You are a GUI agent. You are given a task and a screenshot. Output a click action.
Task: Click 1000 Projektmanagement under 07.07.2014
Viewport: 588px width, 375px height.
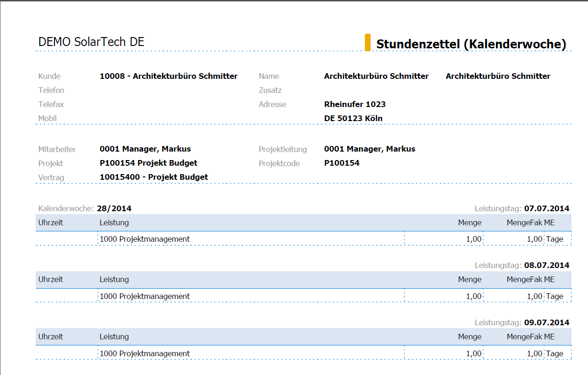click(x=145, y=239)
